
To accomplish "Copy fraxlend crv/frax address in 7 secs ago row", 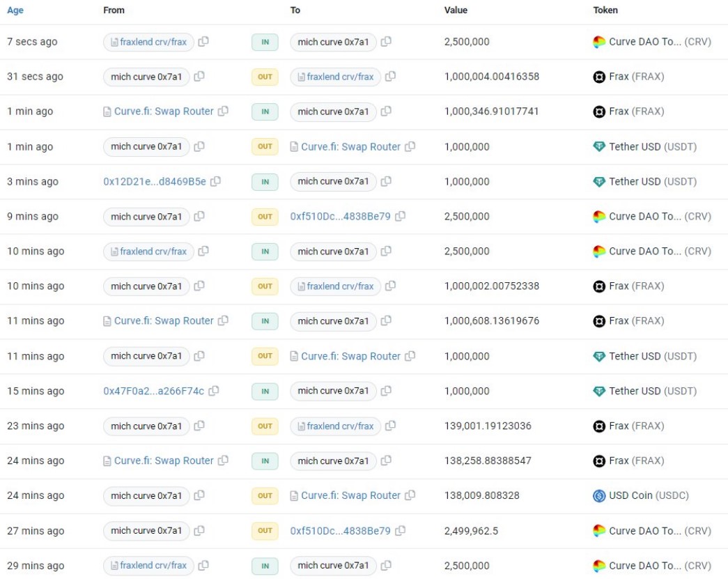I will click(x=203, y=42).
